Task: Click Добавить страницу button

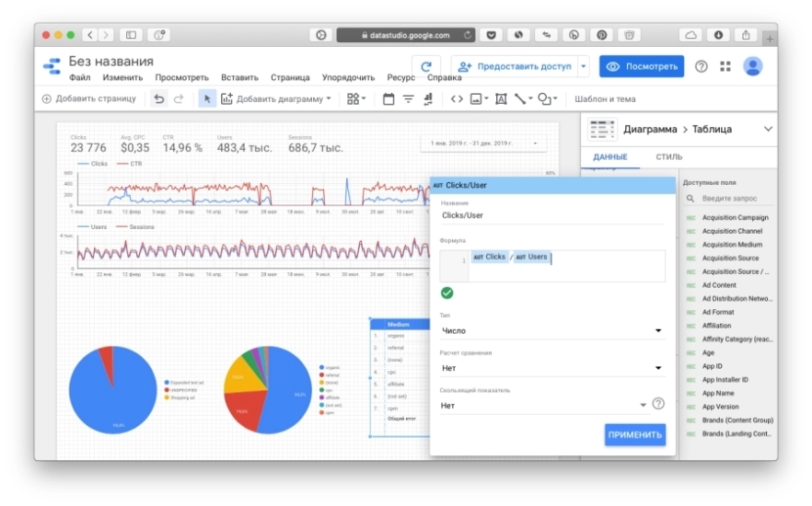Action: 89,98
